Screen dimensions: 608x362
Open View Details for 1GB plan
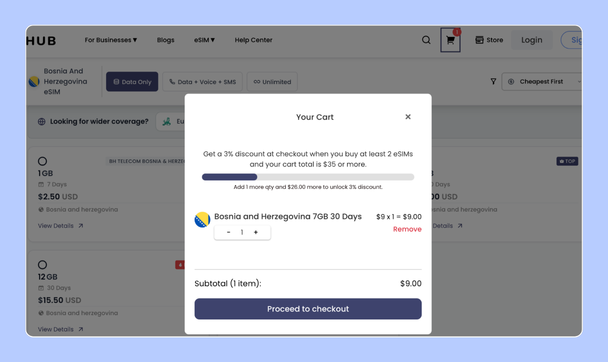click(x=60, y=226)
